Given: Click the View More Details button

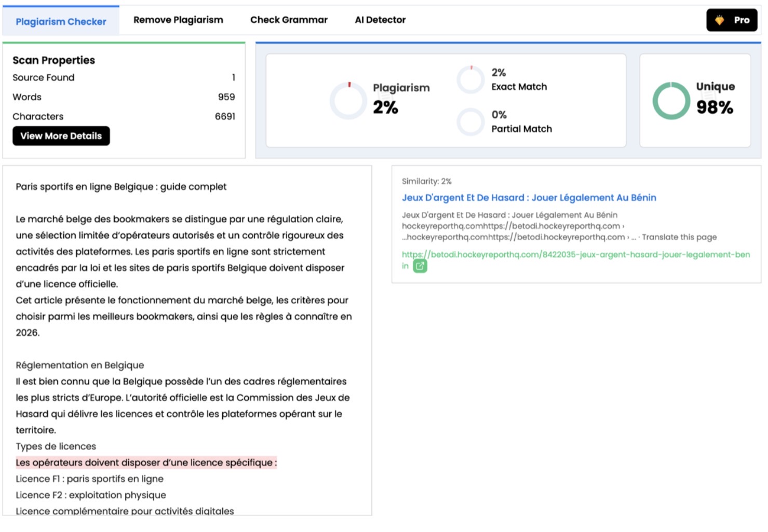Looking at the screenshot, I should 61,136.
